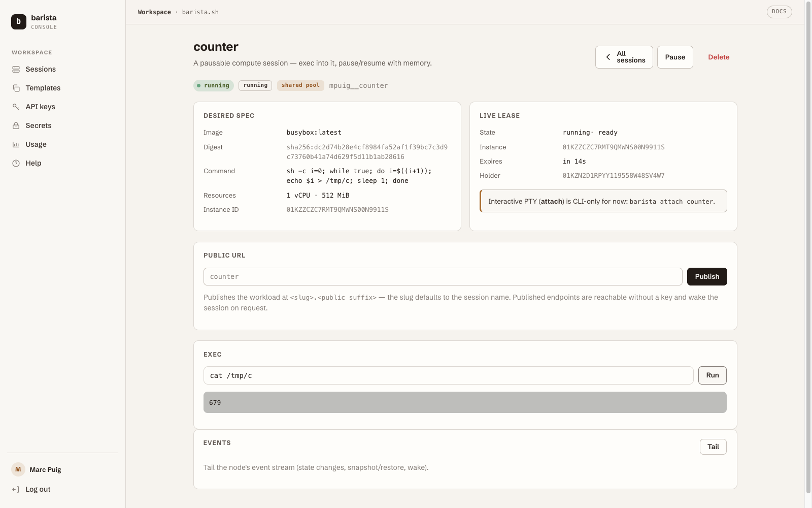Click the Expires value in 14s

pos(574,162)
